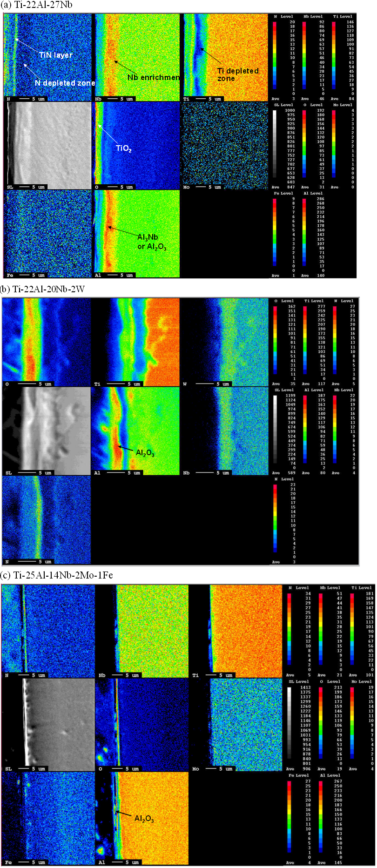Select the W element map in panel (b)
377x868 pixels.
click(x=224, y=342)
